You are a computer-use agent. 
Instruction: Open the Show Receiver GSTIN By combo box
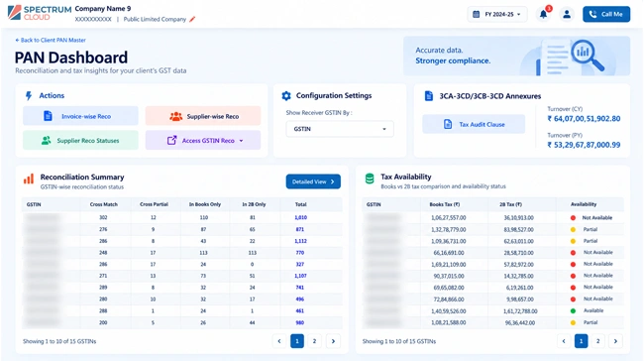pos(340,129)
